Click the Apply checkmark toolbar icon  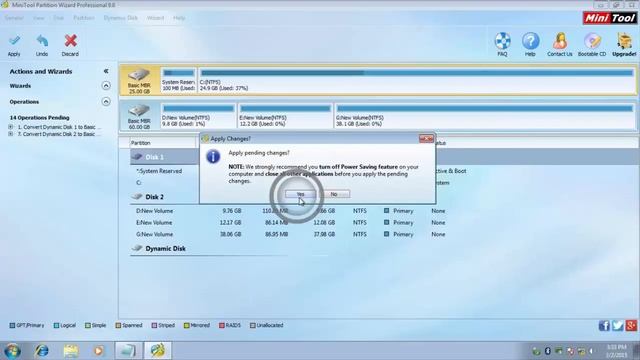coord(14,41)
